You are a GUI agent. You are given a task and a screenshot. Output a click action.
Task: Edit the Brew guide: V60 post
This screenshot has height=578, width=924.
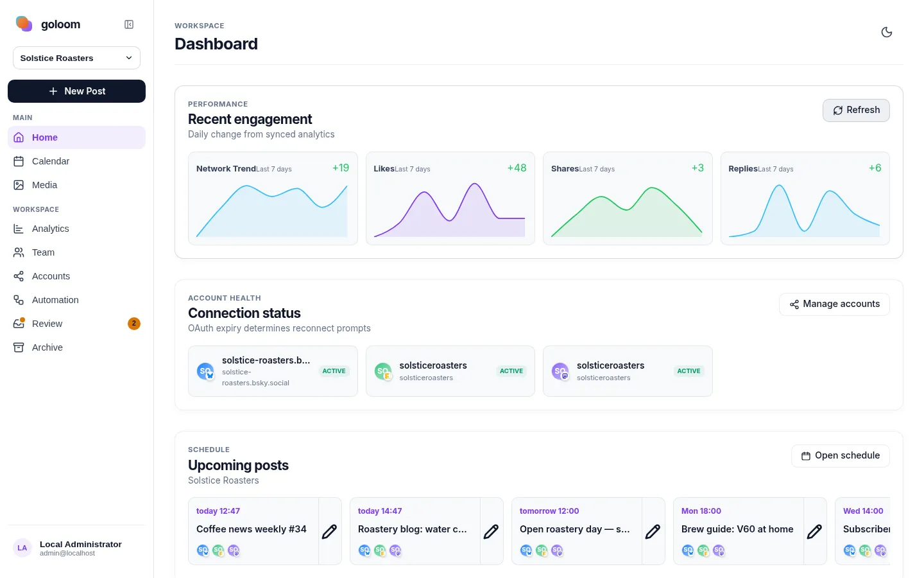point(815,531)
